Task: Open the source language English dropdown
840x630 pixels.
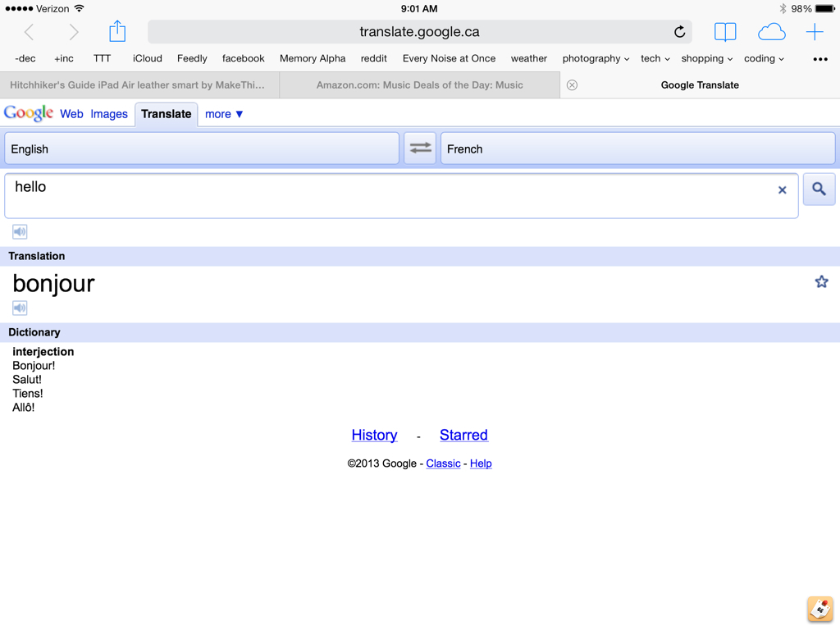Action: (x=202, y=148)
